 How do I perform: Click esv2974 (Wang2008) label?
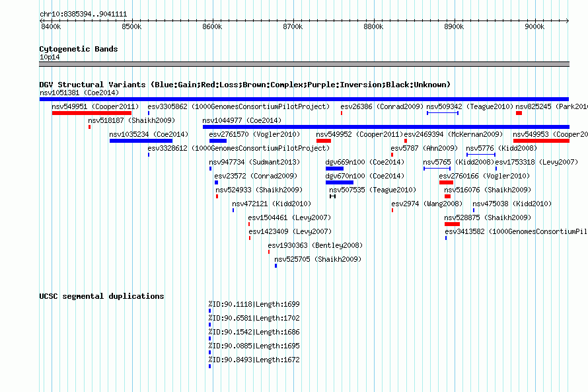[x=427, y=204]
